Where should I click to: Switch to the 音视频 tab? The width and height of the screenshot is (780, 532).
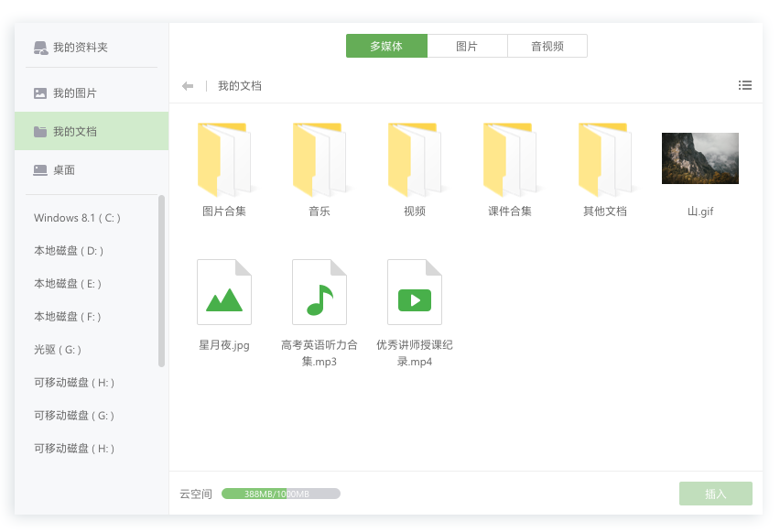[547, 46]
